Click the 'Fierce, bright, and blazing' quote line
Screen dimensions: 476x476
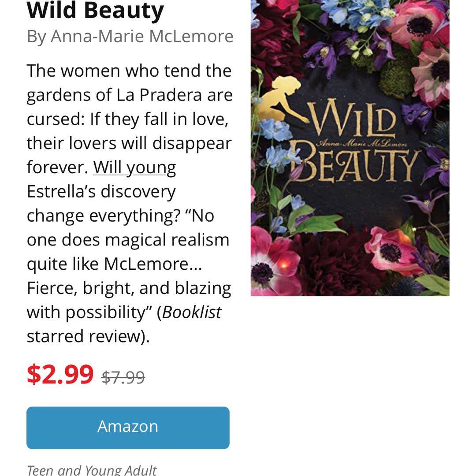(129, 288)
